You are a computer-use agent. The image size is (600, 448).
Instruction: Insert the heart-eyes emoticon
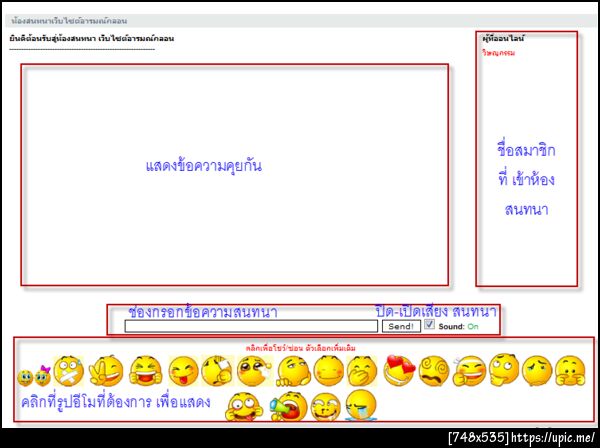399,370
